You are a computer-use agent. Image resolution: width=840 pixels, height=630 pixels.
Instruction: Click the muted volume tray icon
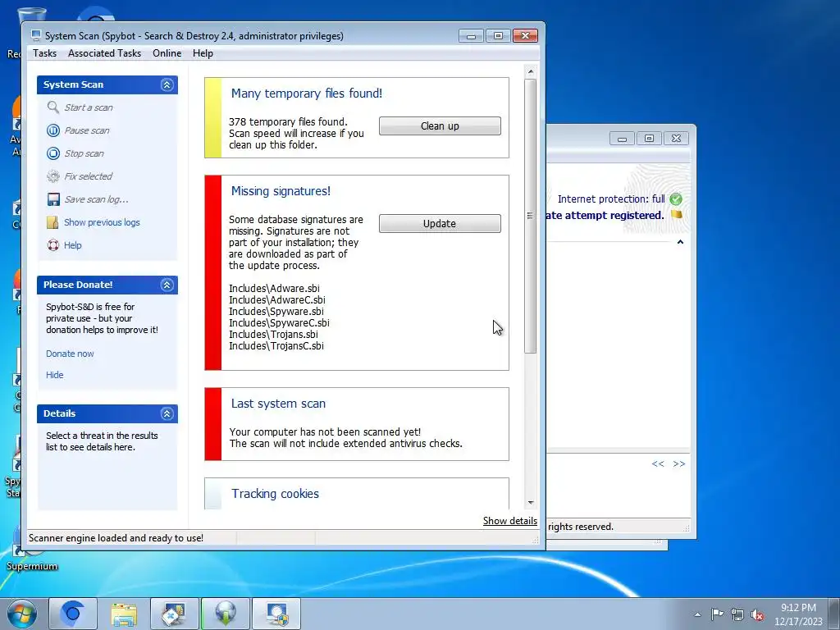coord(757,614)
